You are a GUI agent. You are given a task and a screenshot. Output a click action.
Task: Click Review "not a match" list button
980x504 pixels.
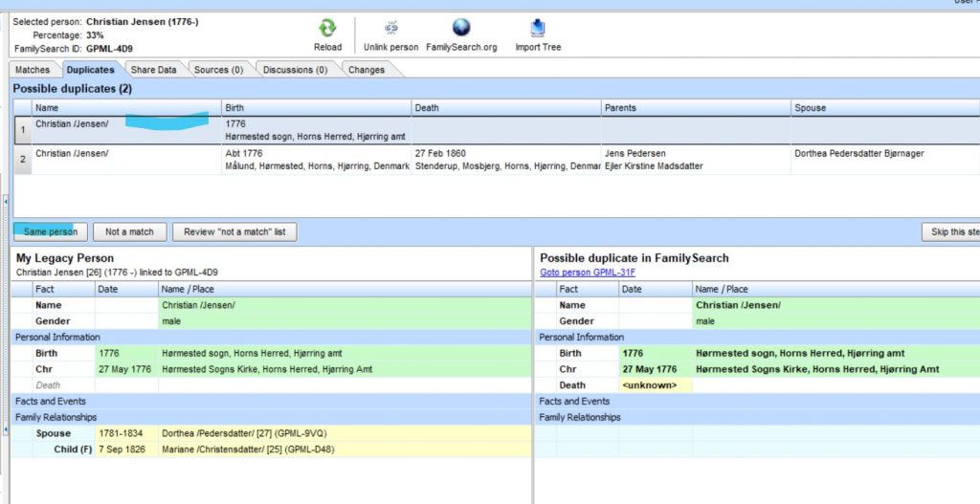[x=234, y=231]
